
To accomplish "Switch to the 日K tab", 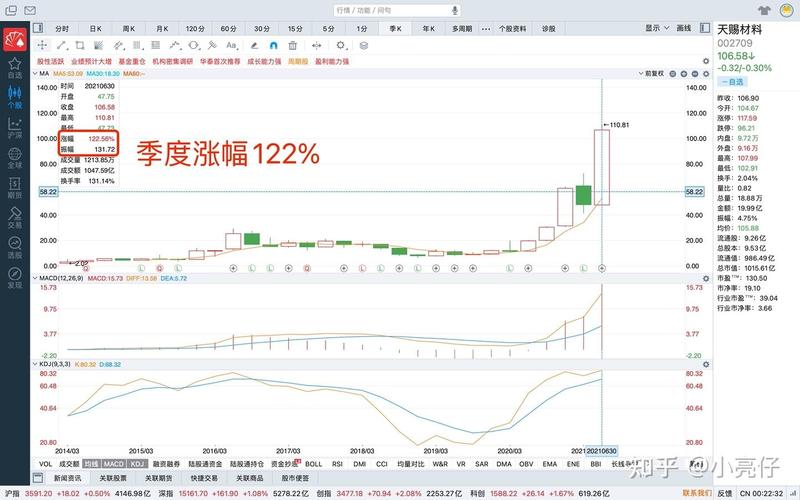I will point(95,29).
